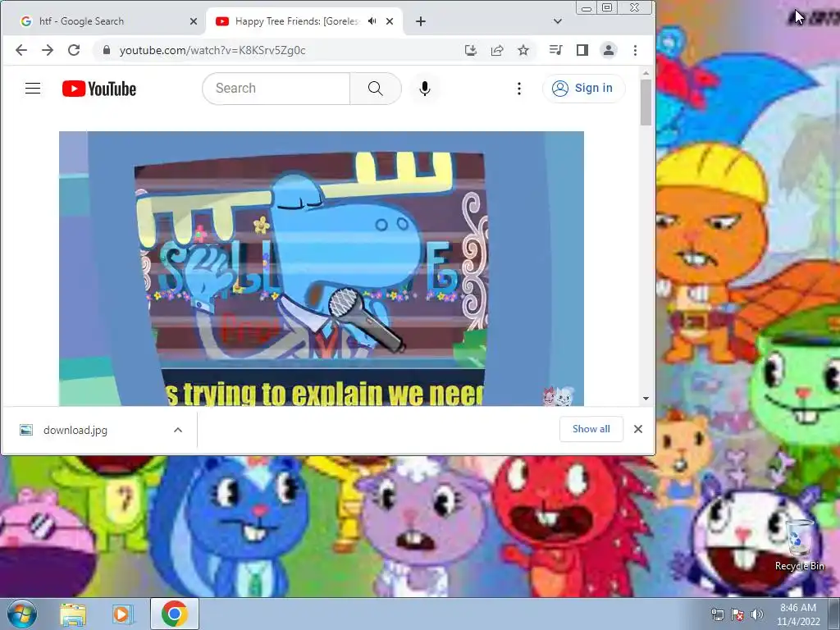
Task: Close the Happy Tree Friends tab
Action: coord(390,21)
